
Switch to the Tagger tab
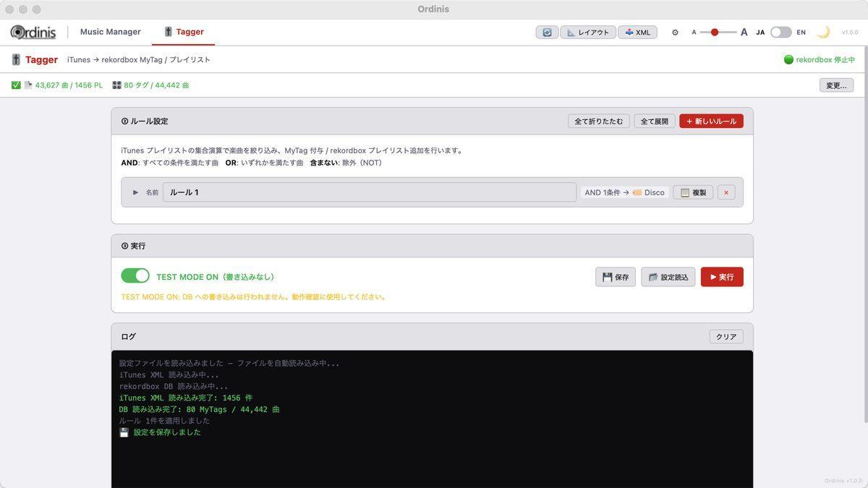point(184,32)
